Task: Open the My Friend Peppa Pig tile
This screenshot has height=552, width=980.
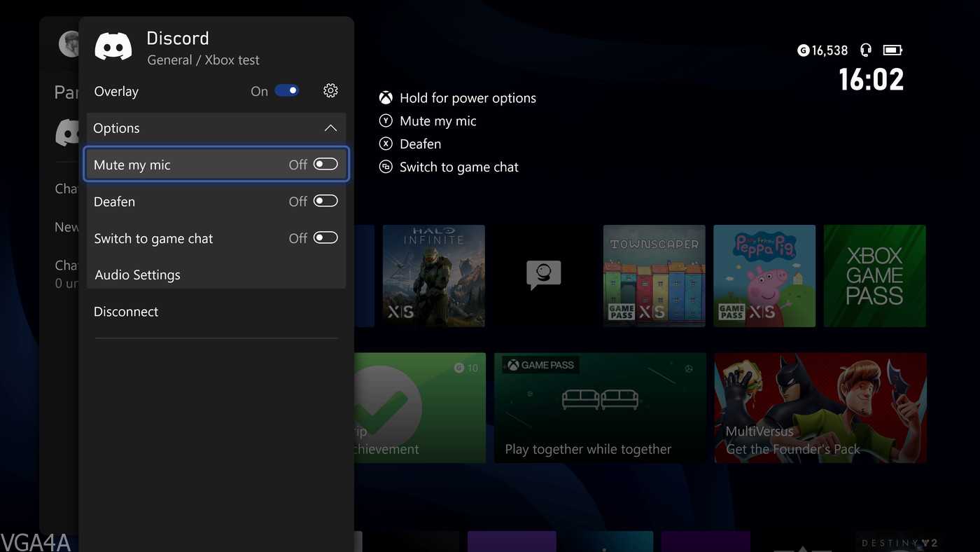Action: pos(764,275)
